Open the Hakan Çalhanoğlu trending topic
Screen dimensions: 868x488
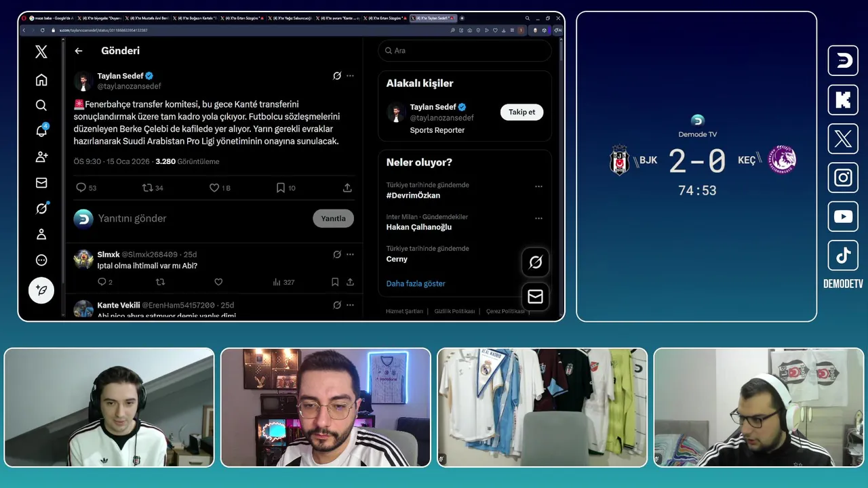point(419,227)
